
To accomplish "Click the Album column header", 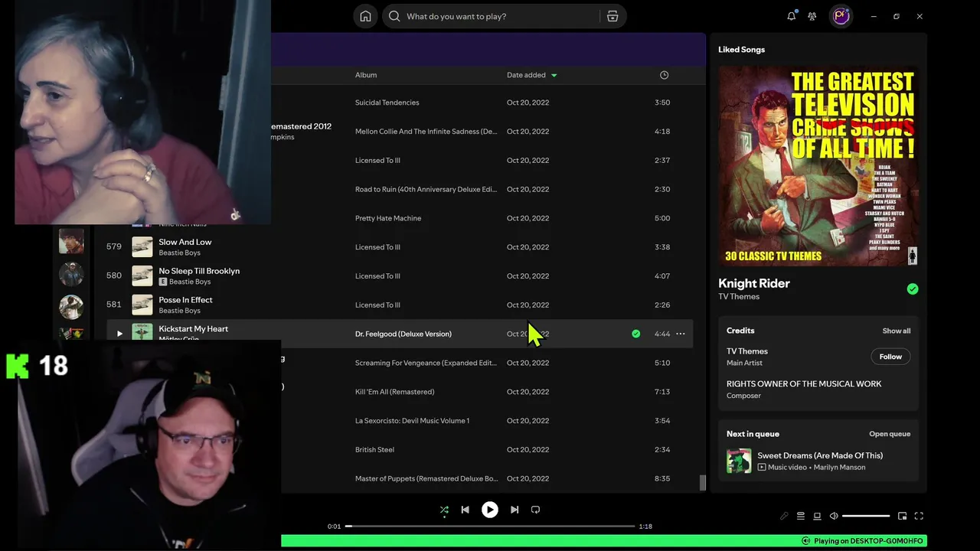I will (366, 75).
